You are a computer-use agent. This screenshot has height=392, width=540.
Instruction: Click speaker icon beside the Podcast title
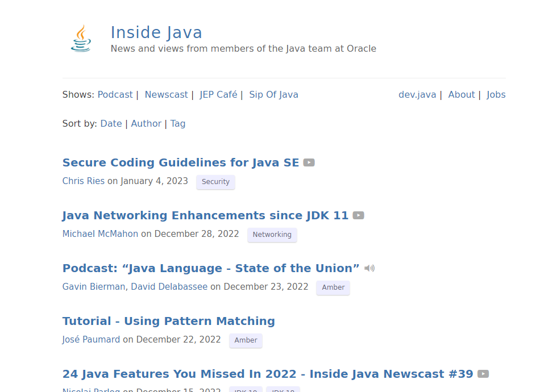(369, 268)
